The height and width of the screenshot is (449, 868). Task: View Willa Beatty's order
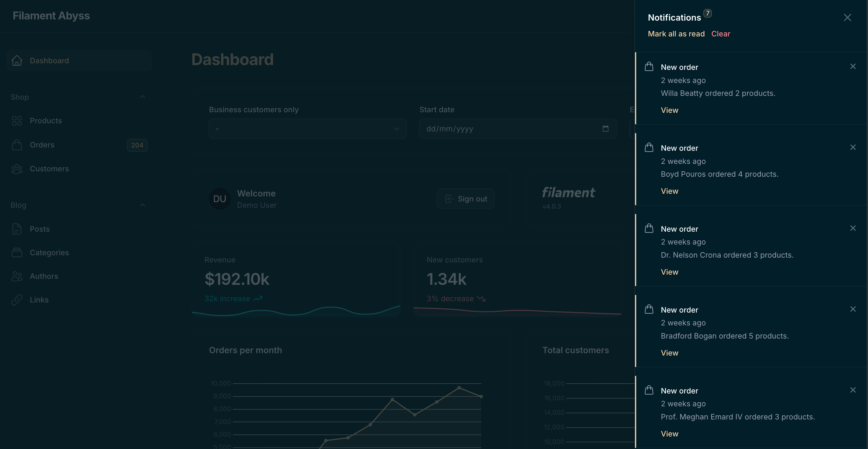pyautogui.click(x=669, y=110)
